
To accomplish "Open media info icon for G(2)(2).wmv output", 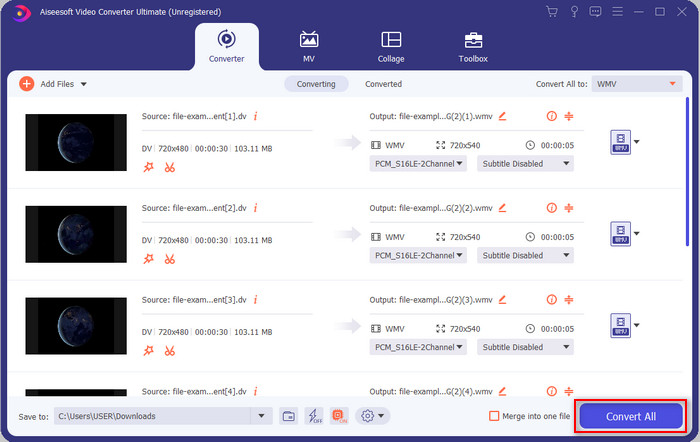I will click(552, 208).
